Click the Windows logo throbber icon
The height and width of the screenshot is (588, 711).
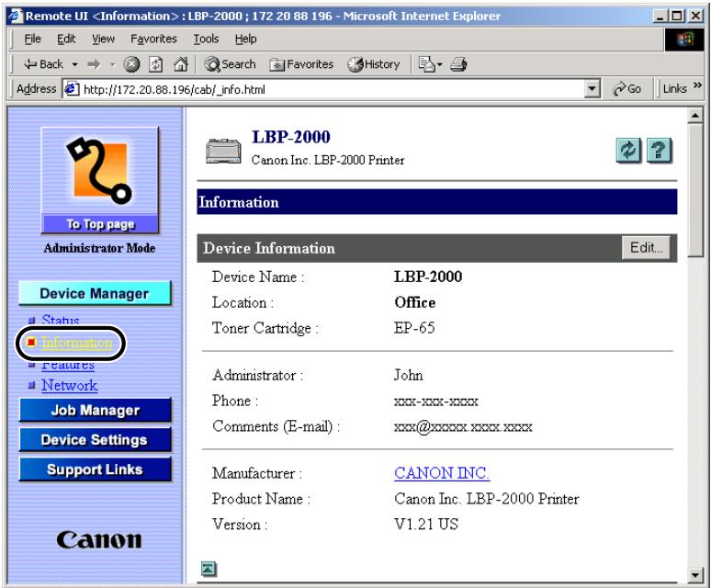pos(684,40)
